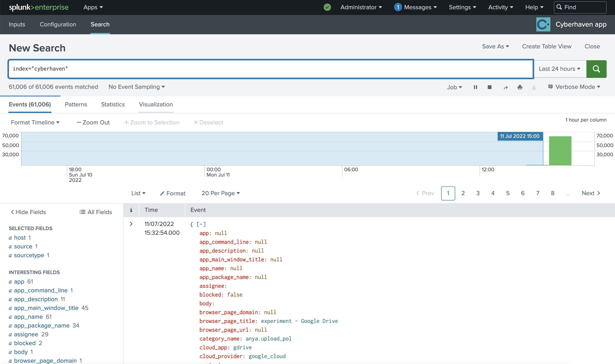
Task: Click the source selected field
Action: (23, 246)
